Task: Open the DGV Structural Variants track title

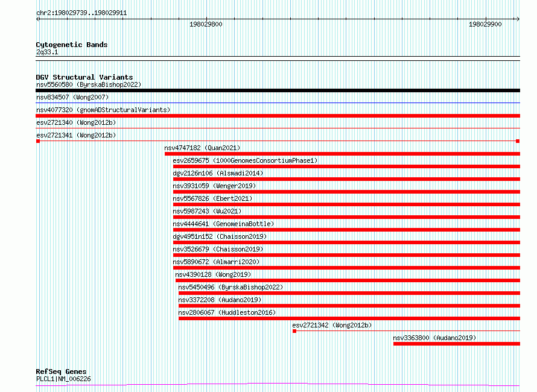Action: [x=84, y=77]
